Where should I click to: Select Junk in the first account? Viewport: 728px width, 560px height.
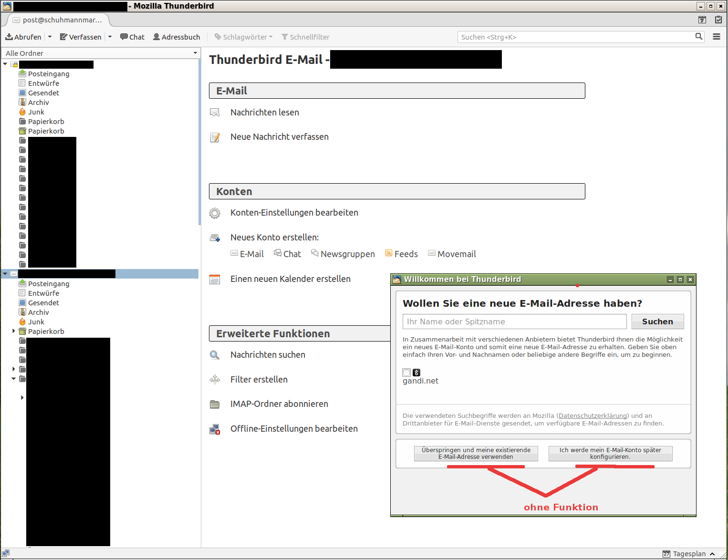click(x=36, y=112)
